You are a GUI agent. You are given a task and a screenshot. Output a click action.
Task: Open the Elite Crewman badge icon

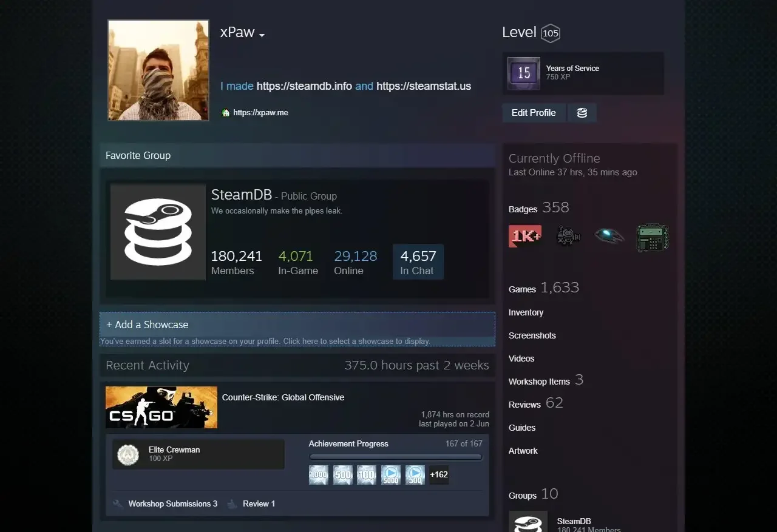128,454
